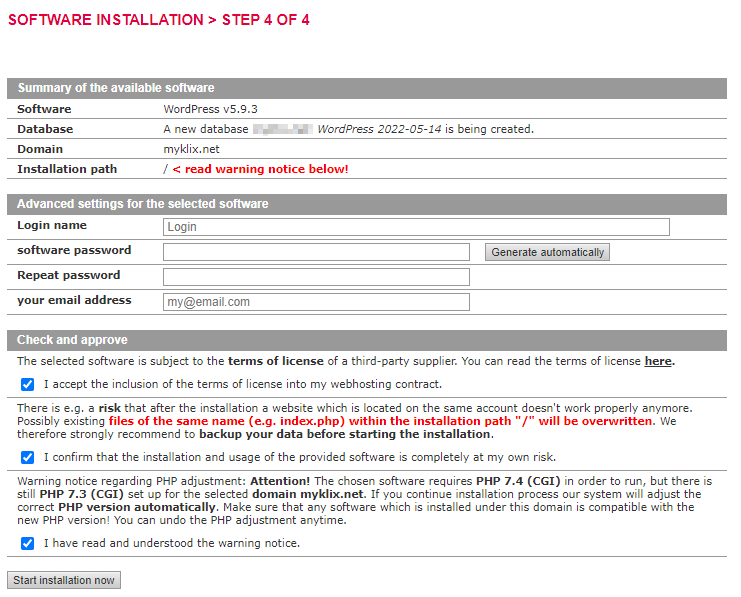Click the Start installation now button
This screenshot has width=741, height=597.
coord(64,580)
